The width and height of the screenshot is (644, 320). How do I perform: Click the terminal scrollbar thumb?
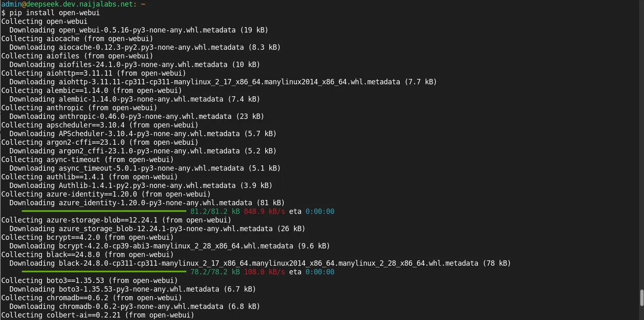click(x=641, y=298)
